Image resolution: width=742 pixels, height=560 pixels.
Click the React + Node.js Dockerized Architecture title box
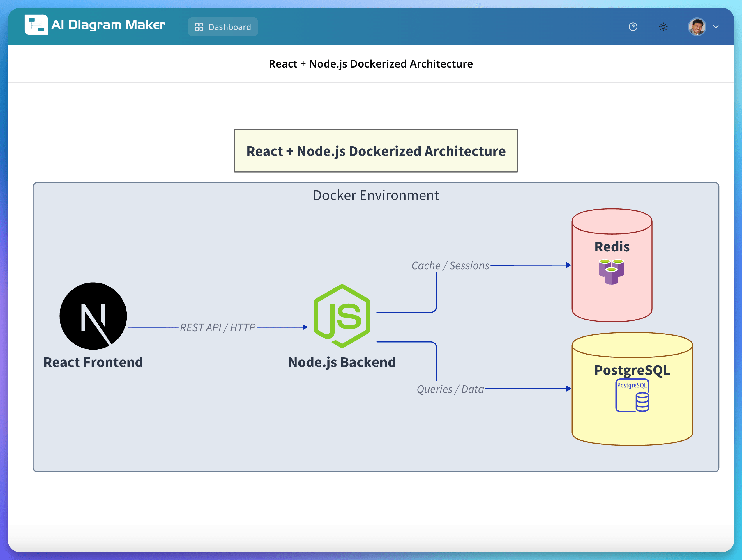point(376,151)
